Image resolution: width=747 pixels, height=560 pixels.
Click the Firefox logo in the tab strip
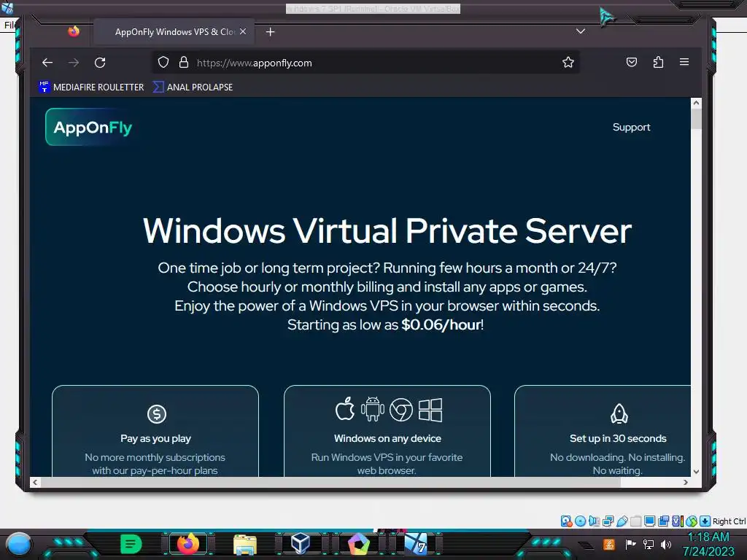[74, 31]
